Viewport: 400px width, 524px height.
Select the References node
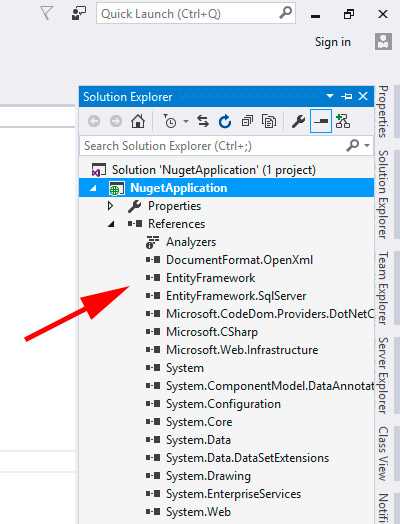pos(176,224)
